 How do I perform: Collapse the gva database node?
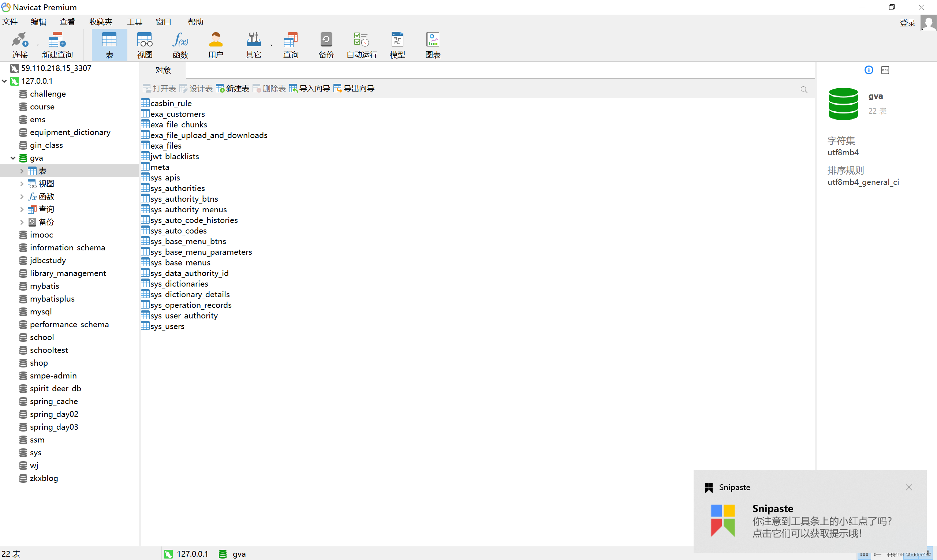pos(13,158)
